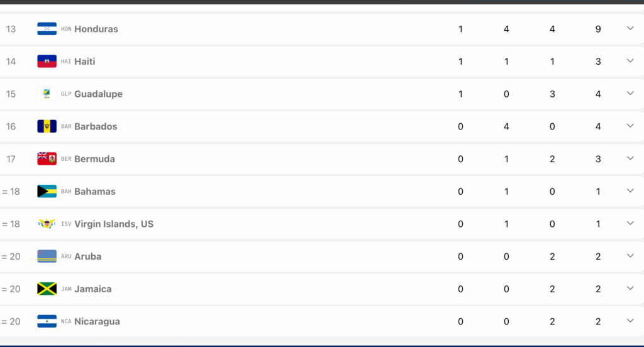Screen dimensions: 644x347
Task: Click the Haiti flag icon
Action: [x=47, y=61]
